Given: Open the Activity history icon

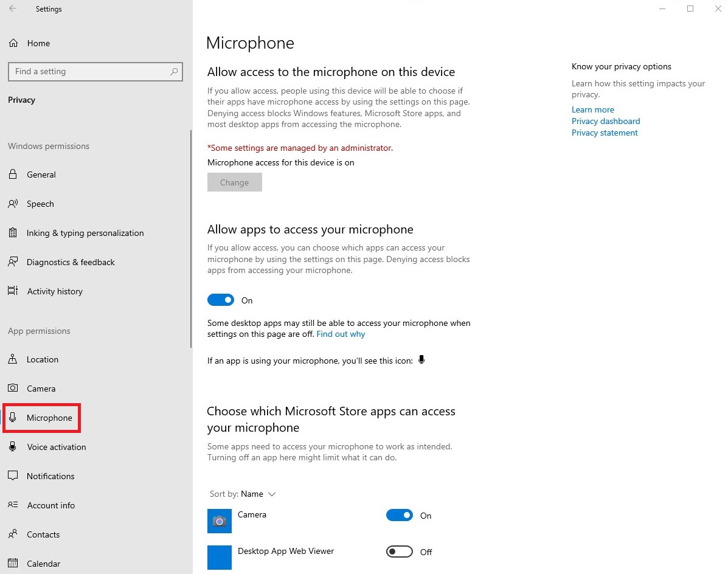Looking at the screenshot, I should tap(12, 291).
